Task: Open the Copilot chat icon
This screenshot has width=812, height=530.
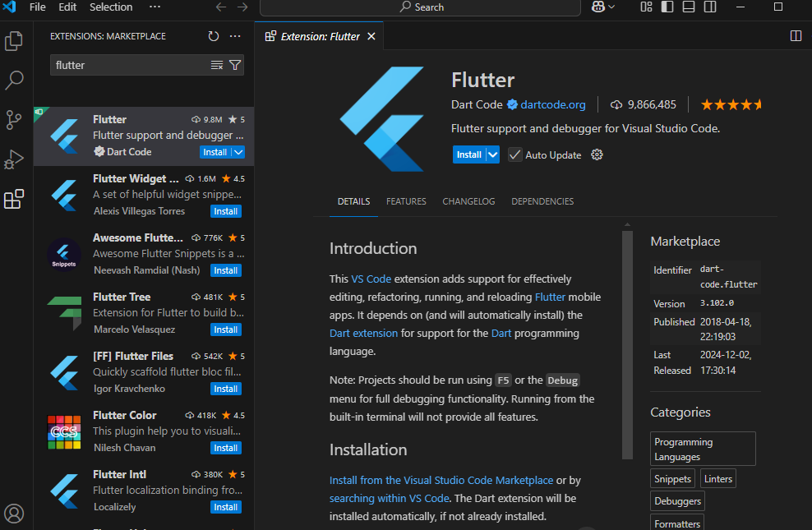Action: coord(598,7)
